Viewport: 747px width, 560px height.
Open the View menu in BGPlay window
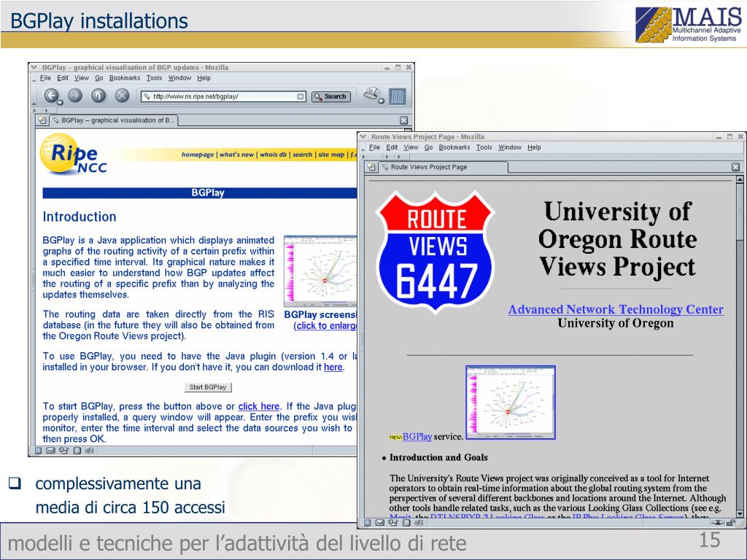point(82,78)
